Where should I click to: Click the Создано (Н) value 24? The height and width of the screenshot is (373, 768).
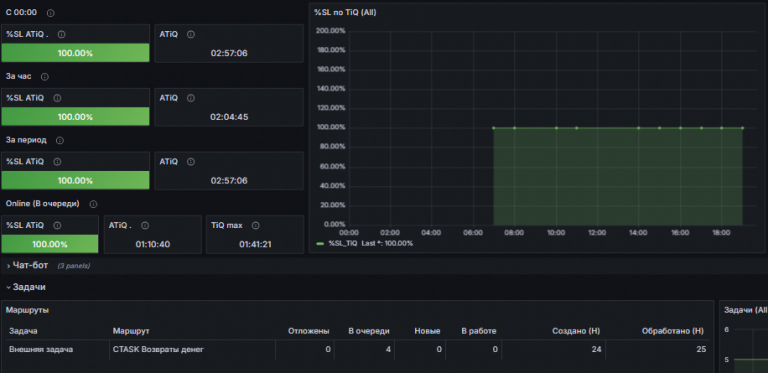(x=596, y=350)
